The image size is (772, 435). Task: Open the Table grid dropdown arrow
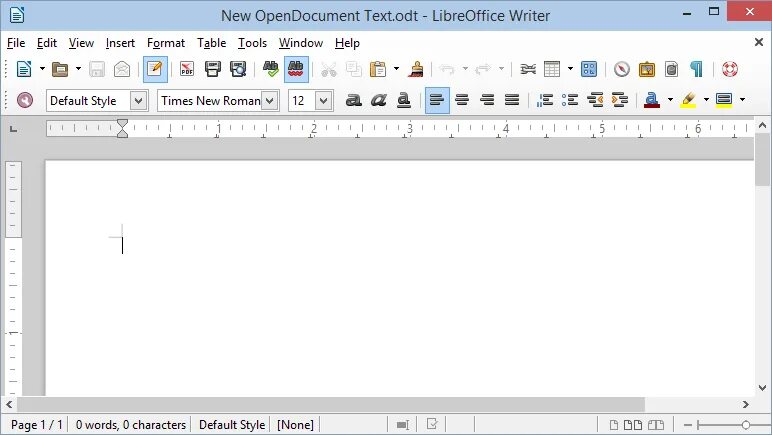click(x=570, y=69)
